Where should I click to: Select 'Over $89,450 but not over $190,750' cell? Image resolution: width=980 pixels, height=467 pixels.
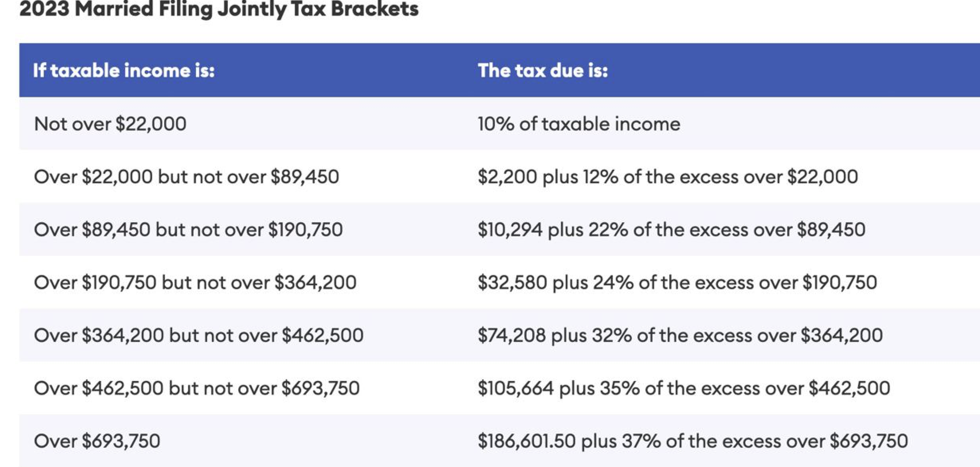pos(188,230)
